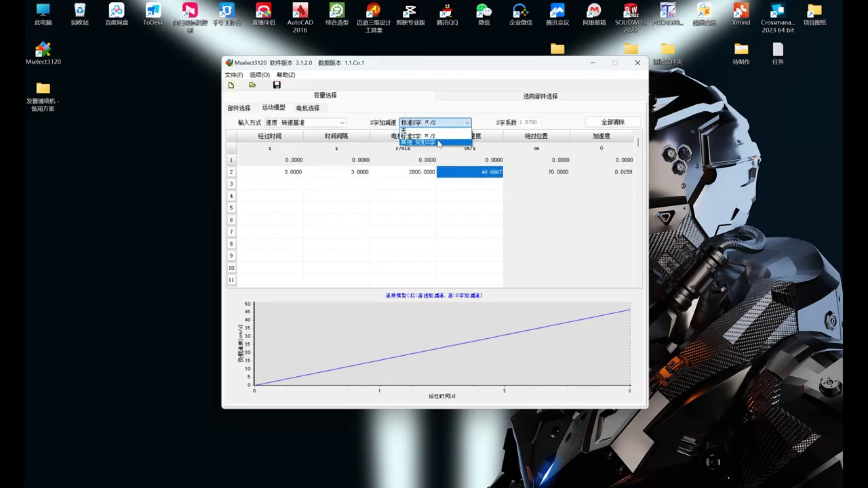
Task: Collapse the S字加减速 dropdown arrow
Action: point(467,123)
